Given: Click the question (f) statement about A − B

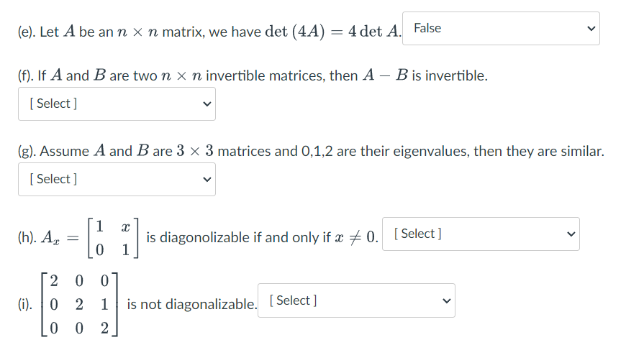Looking at the screenshot, I should [x=252, y=76].
